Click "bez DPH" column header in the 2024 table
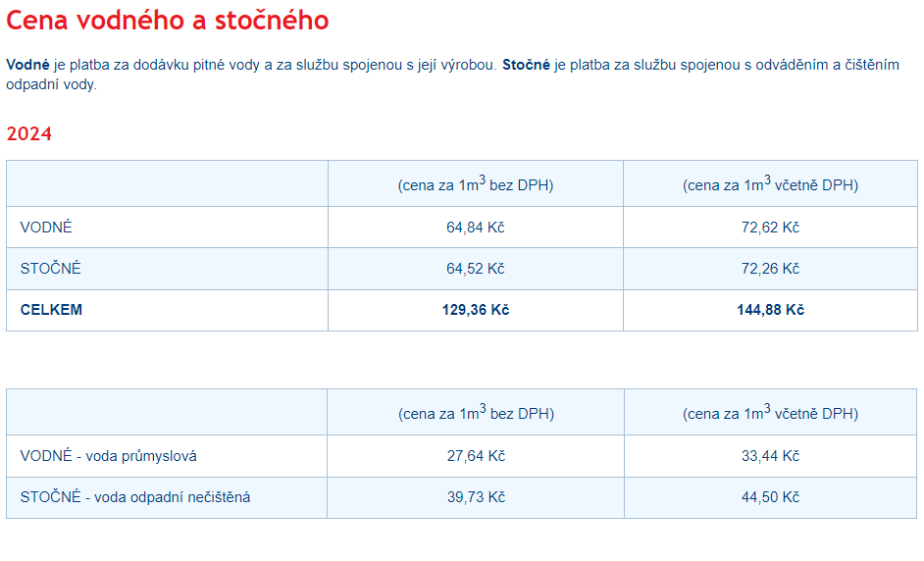Screen dimensions: 924x561 pos(476,184)
